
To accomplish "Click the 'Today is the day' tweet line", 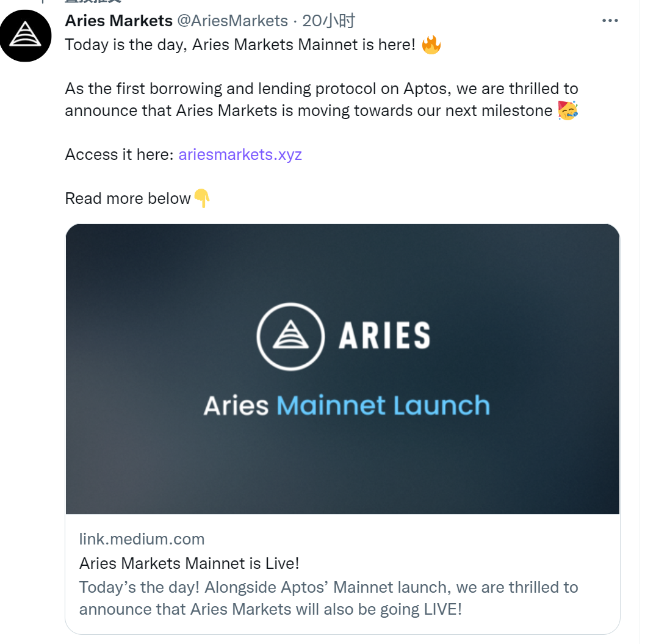I will pos(240,45).
